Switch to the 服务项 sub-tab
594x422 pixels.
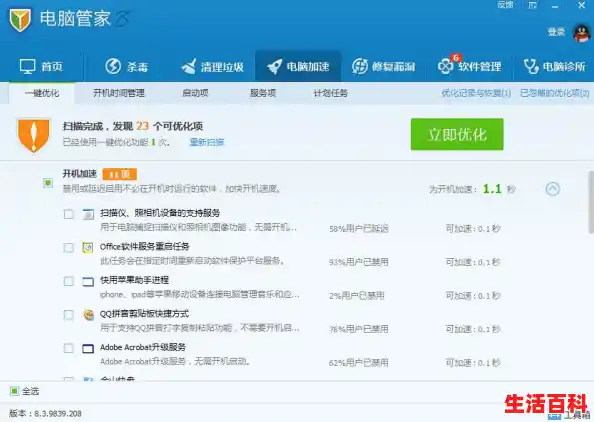pyautogui.click(x=263, y=93)
